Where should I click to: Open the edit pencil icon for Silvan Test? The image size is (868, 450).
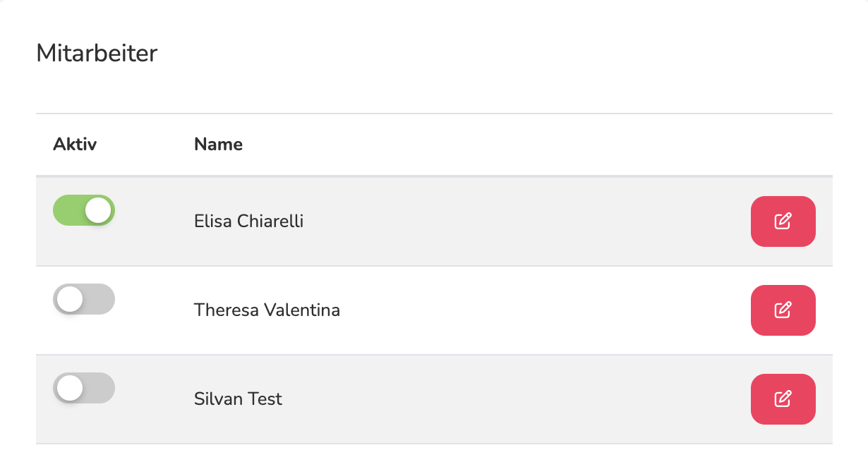pyautogui.click(x=783, y=399)
